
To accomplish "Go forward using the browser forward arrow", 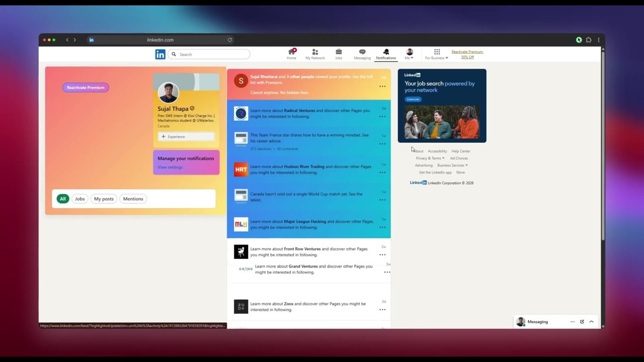I will point(75,40).
